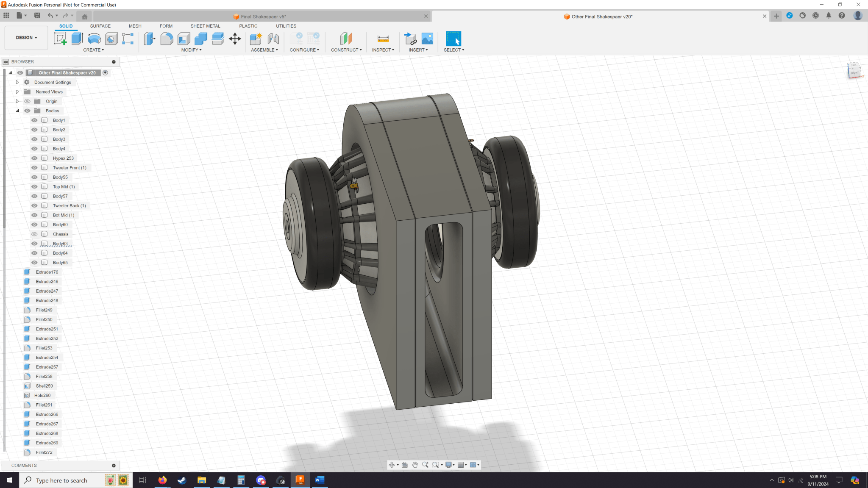Collapse the BROWSER panel
The width and height of the screenshot is (868, 488).
[x=6, y=62]
